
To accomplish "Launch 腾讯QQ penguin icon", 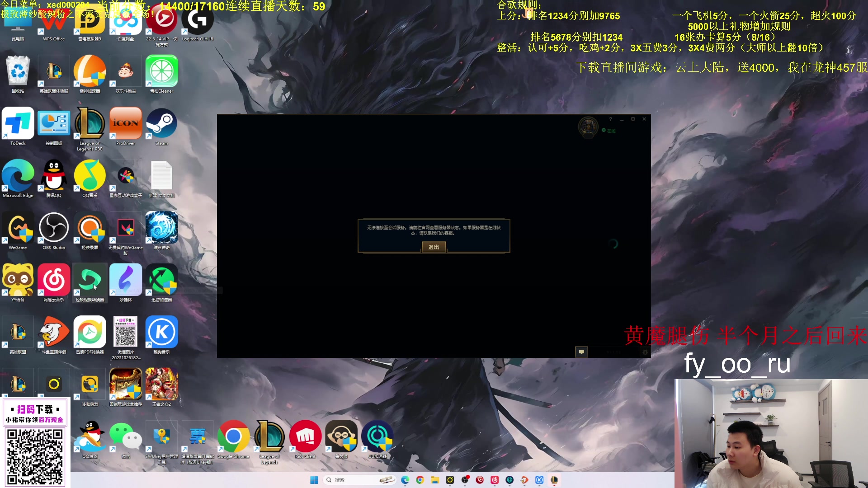I will pos(54,178).
